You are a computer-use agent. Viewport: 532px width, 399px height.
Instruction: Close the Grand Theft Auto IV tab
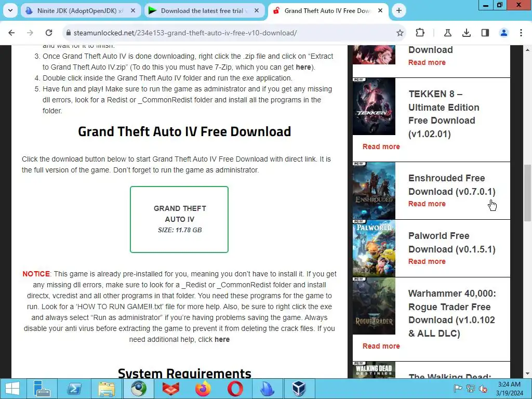point(380,10)
